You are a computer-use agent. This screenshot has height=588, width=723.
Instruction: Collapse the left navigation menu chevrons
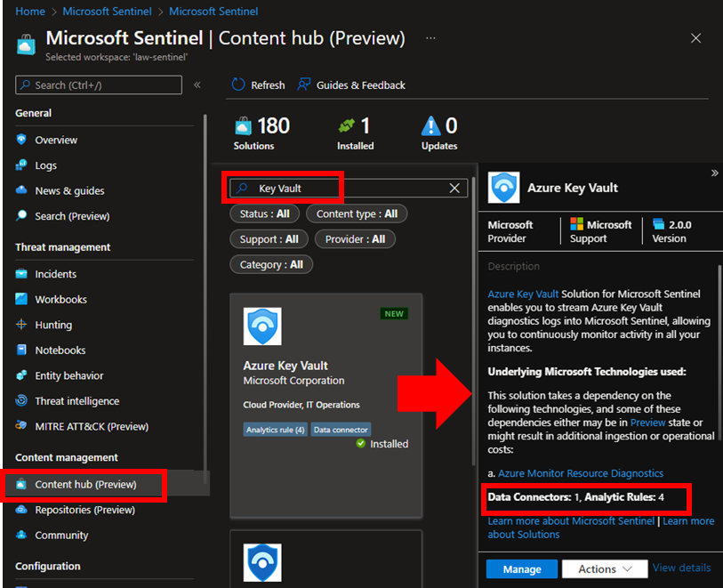[197, 85]
